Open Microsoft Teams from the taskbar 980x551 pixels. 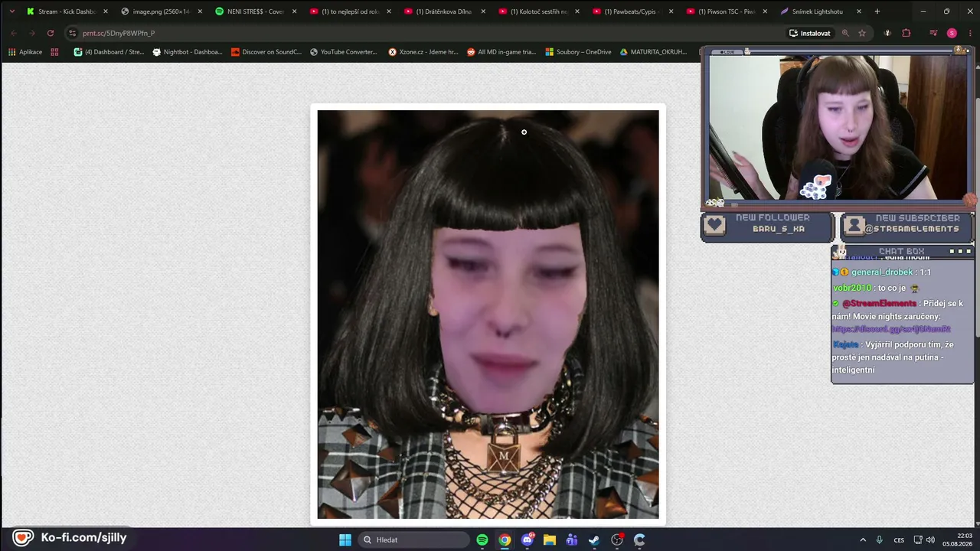tap(572, 540)
